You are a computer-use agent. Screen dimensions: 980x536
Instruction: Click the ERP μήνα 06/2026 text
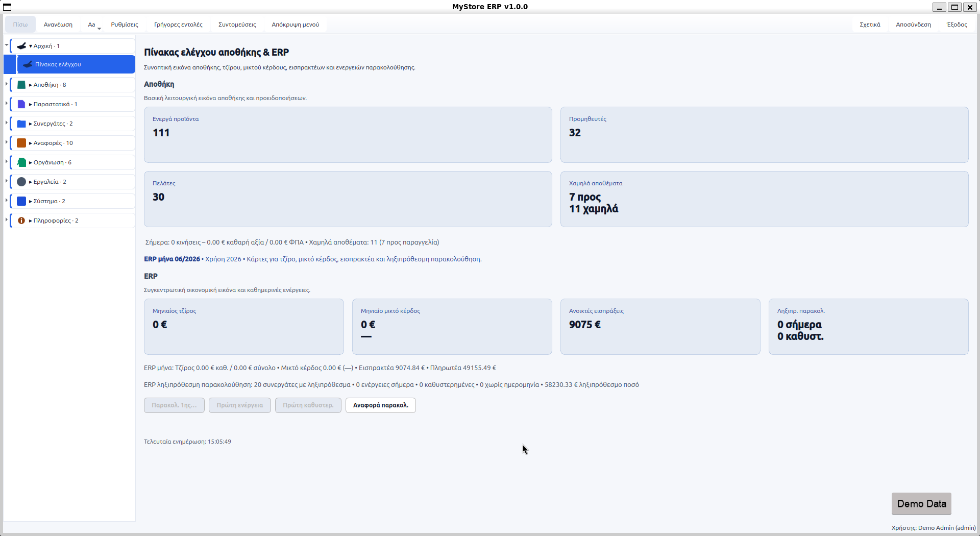pos(172,259)
